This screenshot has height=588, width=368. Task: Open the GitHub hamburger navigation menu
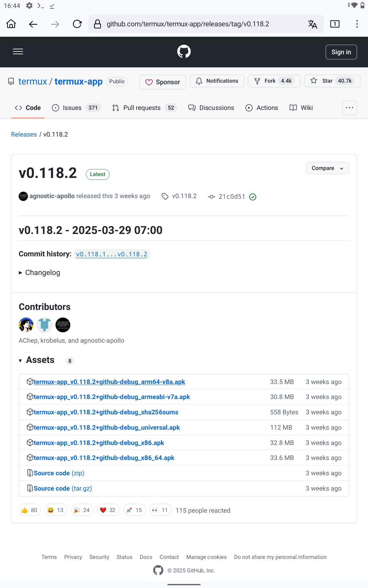pos(18,52)
